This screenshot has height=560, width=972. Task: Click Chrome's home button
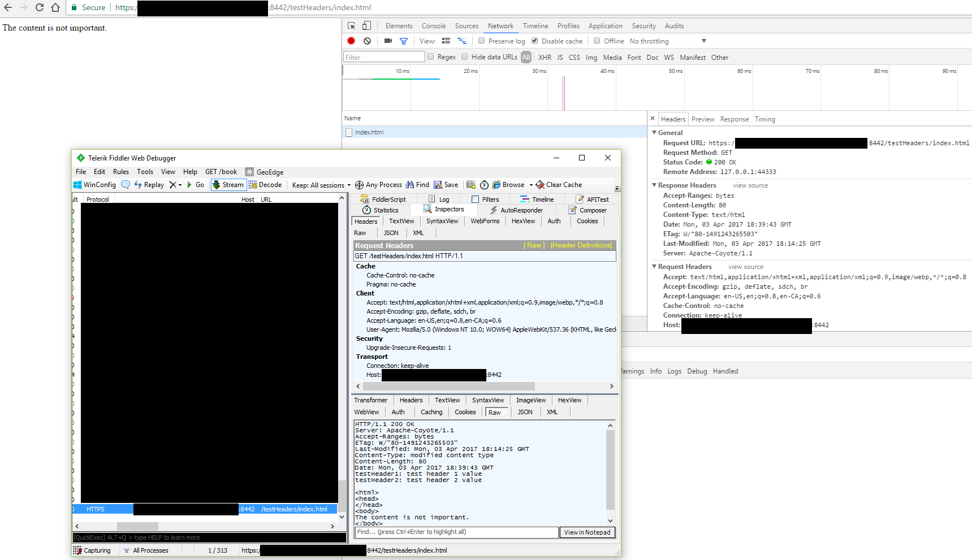pos(55,7)
